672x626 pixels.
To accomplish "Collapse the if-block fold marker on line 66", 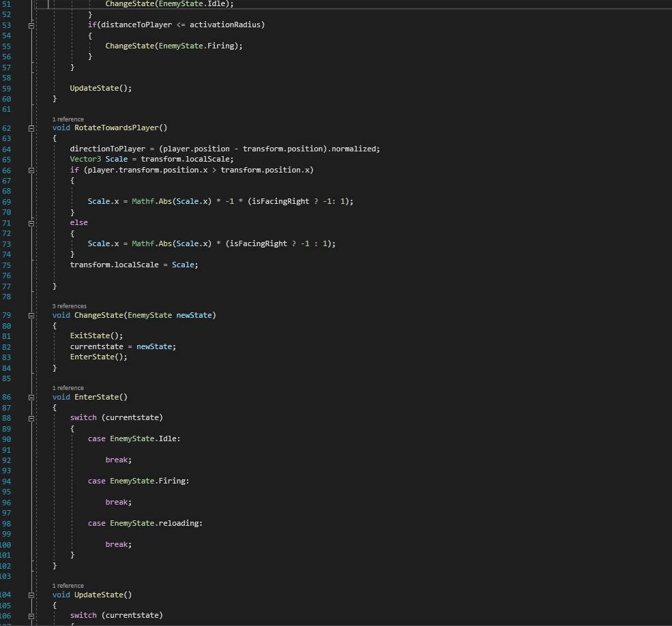I will 31,170.
